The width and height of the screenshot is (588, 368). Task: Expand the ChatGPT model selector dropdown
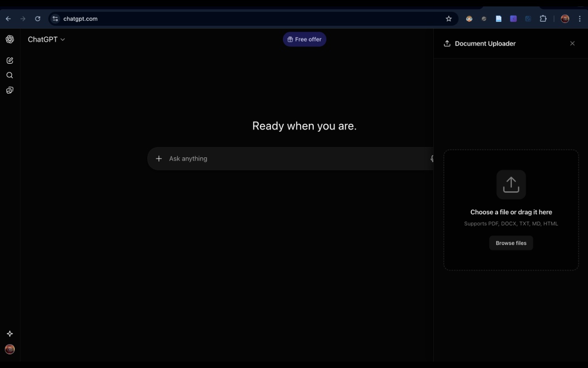pos(46,40)
